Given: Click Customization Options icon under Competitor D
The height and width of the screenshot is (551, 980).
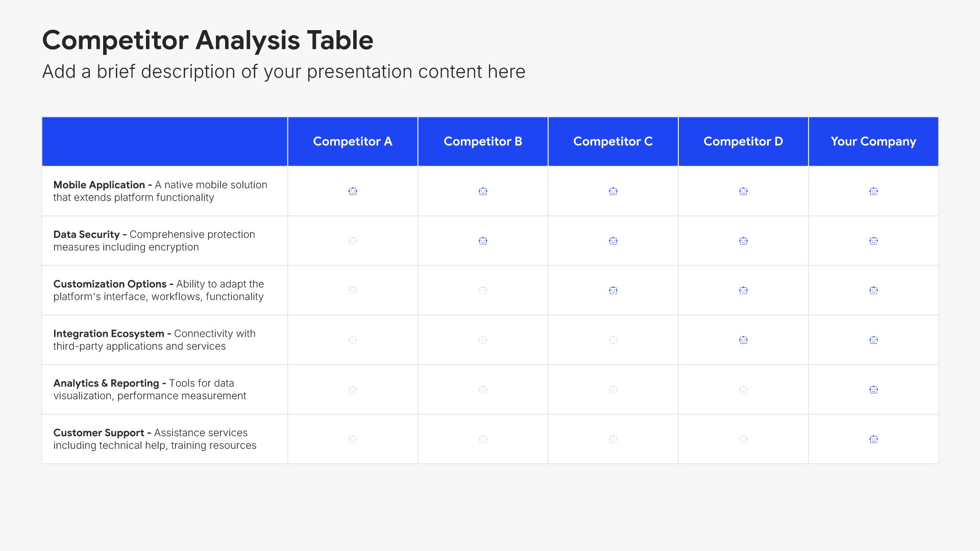Looking at the screenshot, I should 743,290.
